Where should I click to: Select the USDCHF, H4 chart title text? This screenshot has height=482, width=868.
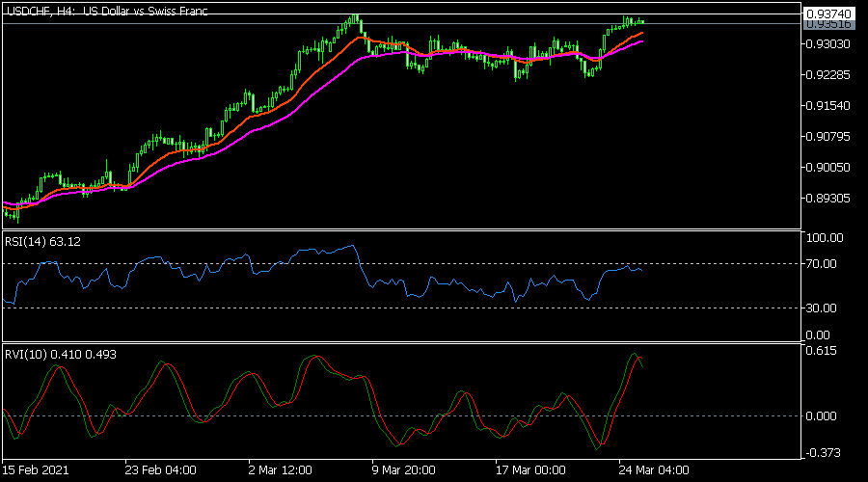107,11
